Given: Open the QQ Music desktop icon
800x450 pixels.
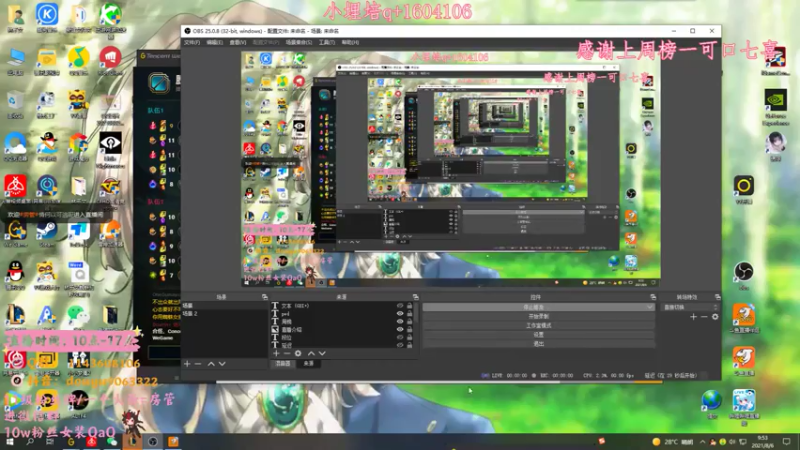Looking at the screenshot, I should pos(78,57).
